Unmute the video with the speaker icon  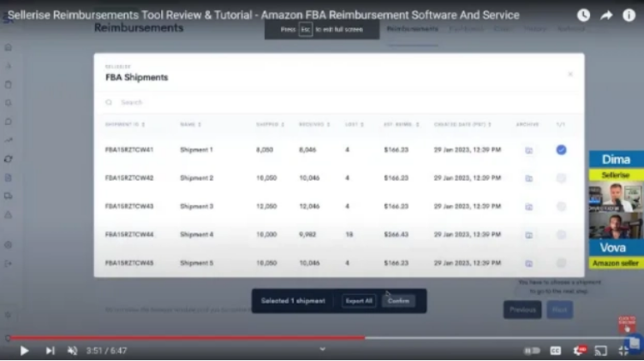tap(72, 351)
